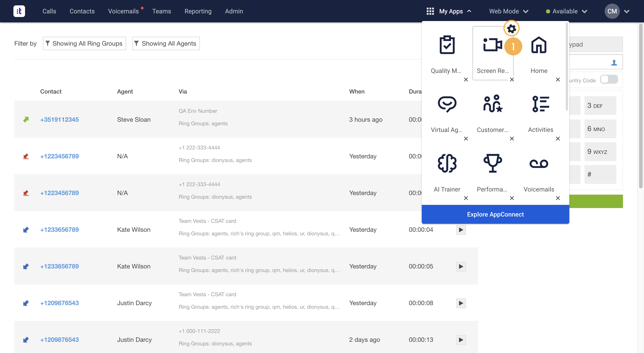Play the 00:00:05 call recording
Screen dimensions: 644x353
[x=461, y=266]
